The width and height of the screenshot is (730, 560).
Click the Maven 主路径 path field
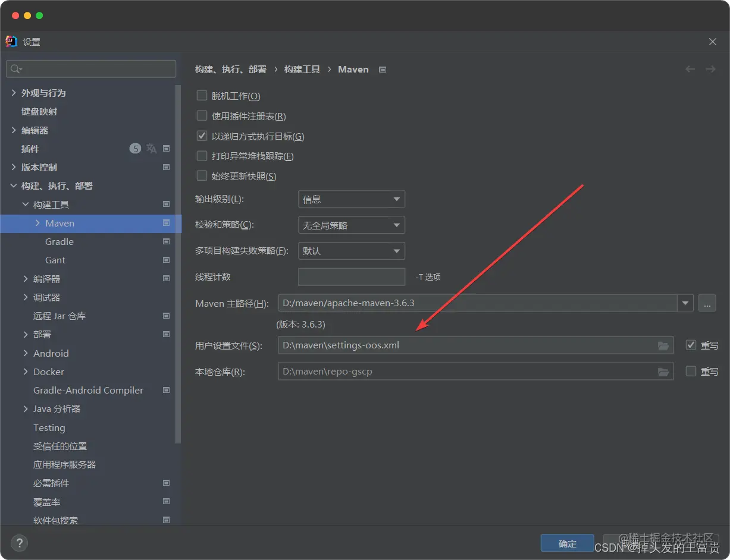click(478, 303)
